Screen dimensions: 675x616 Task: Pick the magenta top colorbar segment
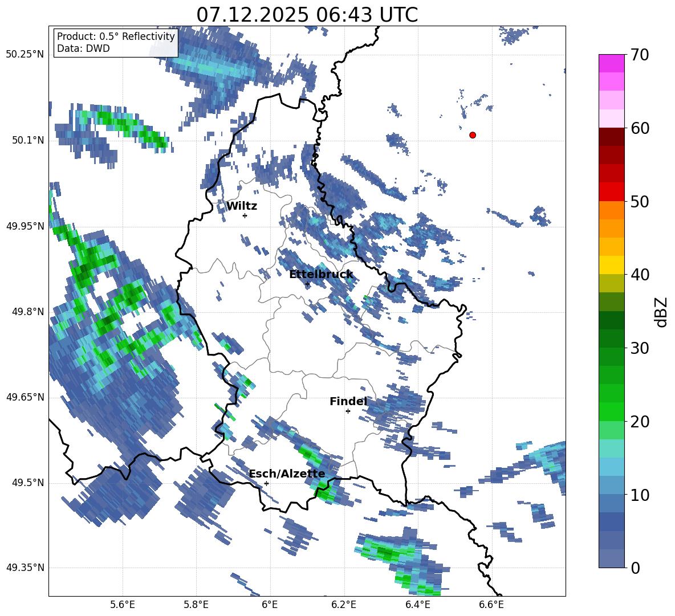[611, 64]
